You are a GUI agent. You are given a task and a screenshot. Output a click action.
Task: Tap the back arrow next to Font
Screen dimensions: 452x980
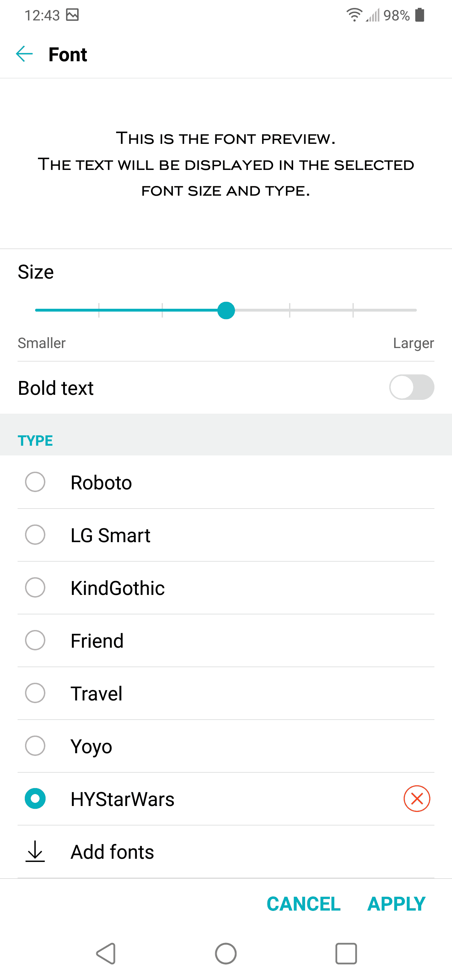coord(24,54)
